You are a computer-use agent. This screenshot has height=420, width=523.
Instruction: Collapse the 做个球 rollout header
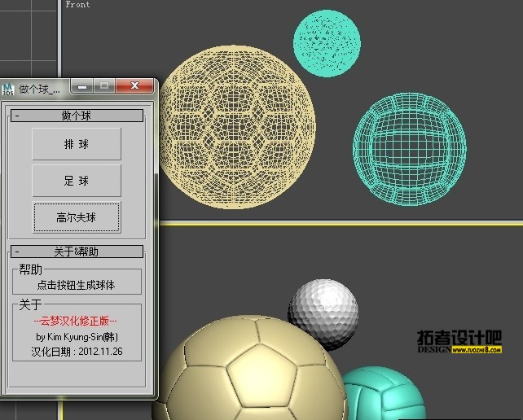77,116
